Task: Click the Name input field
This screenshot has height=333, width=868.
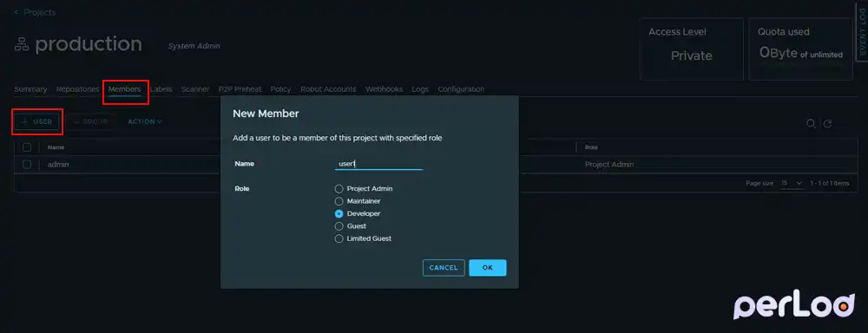Action: pyautogui.click(x=379, y=164)
